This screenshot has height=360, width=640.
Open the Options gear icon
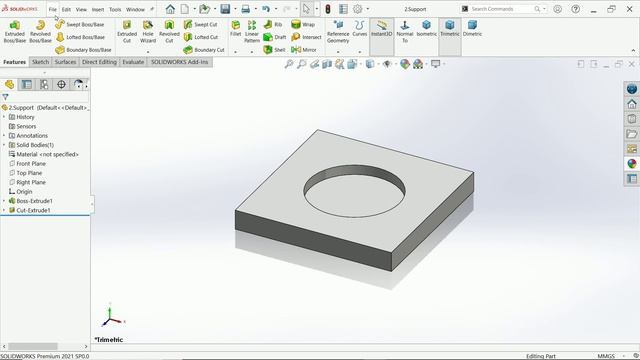coord(358,9)
